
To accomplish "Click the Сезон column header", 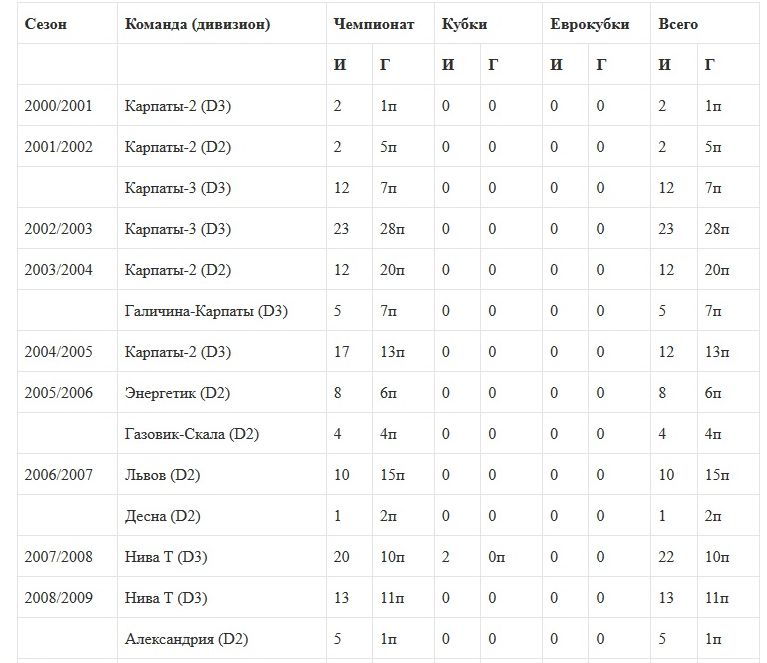I will pyautogui.click(x=46, y=24).
